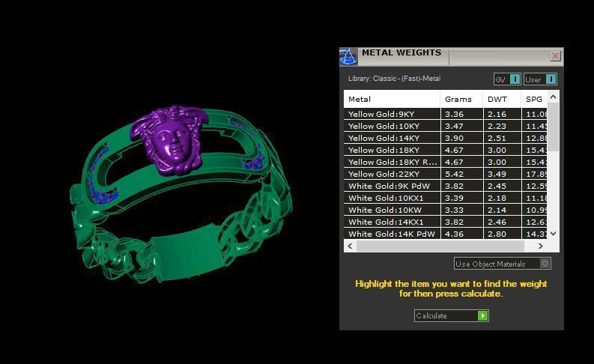This screenshot has height=364, width=594.
Task: Click the horizontal scrollbar thumb
Action: click(440, 246)
